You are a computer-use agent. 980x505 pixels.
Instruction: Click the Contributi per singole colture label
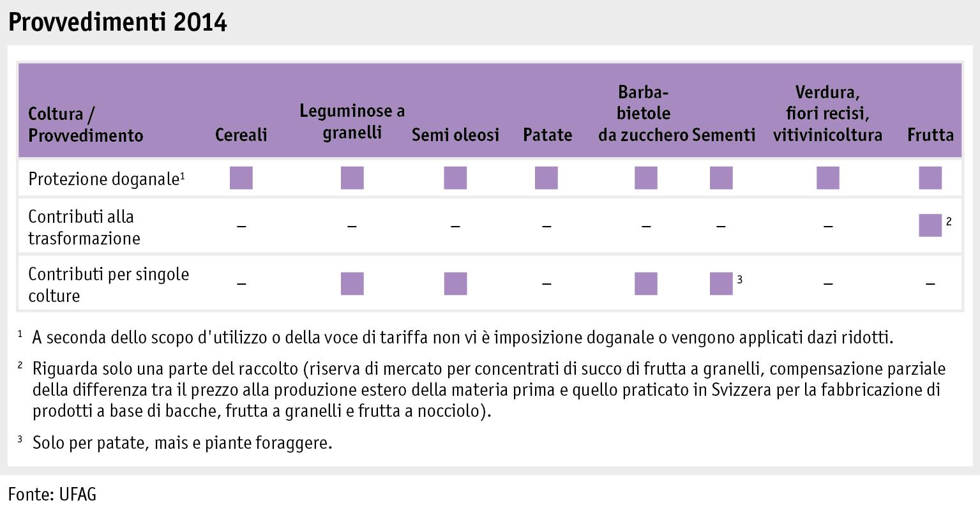109,285
